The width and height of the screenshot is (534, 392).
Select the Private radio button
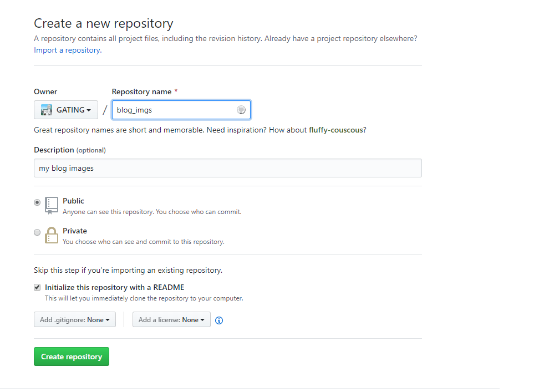pos(37,232)
